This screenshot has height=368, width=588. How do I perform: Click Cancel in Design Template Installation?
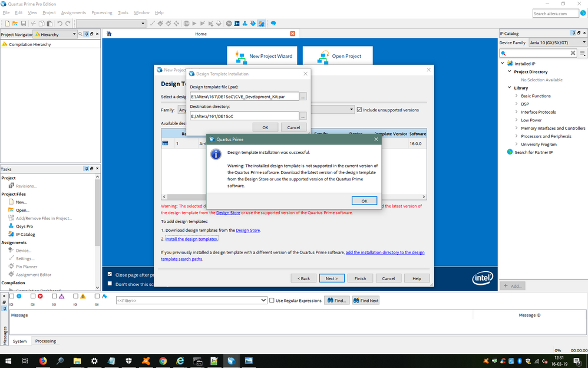(x=293, y=127)
